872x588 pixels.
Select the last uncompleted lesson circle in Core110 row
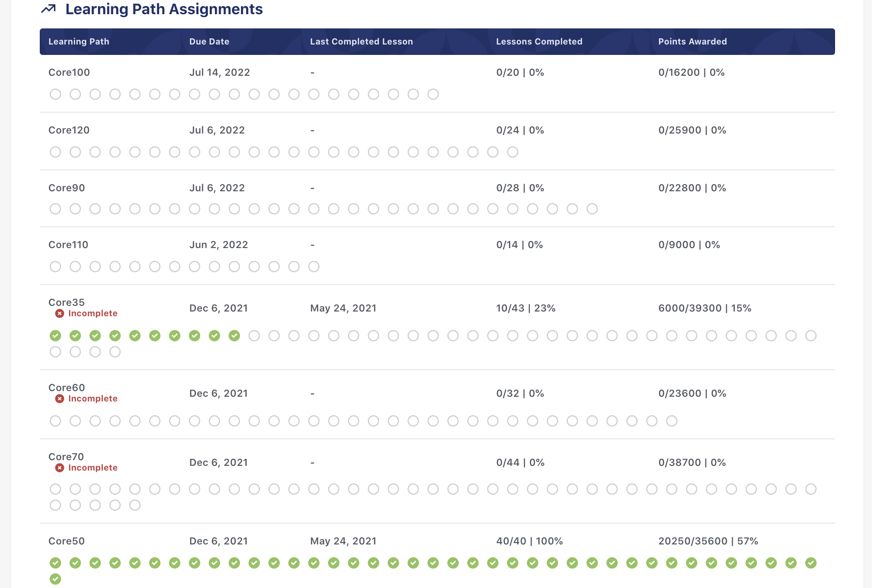coord(313,267)
